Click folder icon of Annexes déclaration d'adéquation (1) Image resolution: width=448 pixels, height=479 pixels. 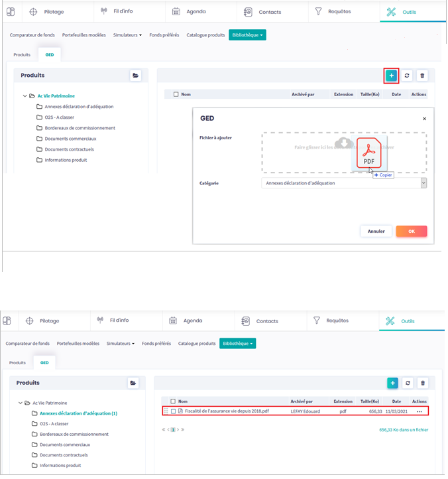35,413
